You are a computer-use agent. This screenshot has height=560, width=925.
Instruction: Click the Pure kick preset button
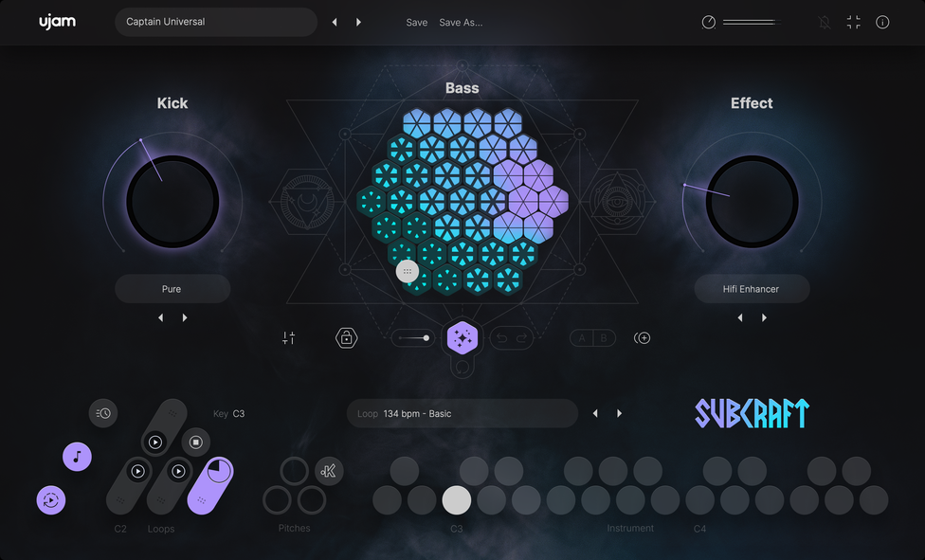coord(172,288)
